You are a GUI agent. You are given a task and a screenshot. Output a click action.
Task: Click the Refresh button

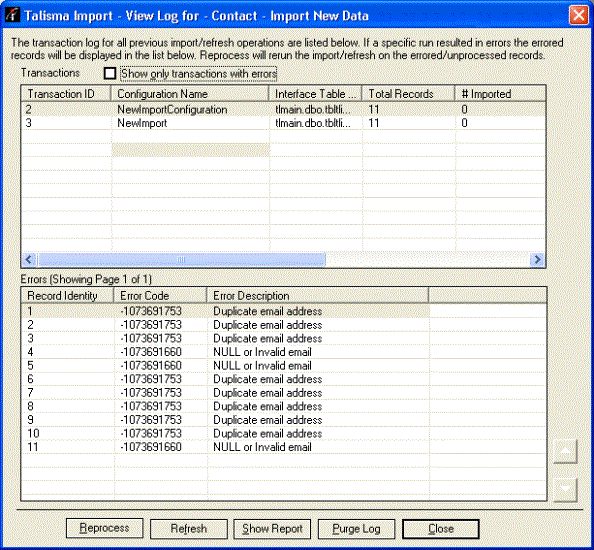click(189, 528)
